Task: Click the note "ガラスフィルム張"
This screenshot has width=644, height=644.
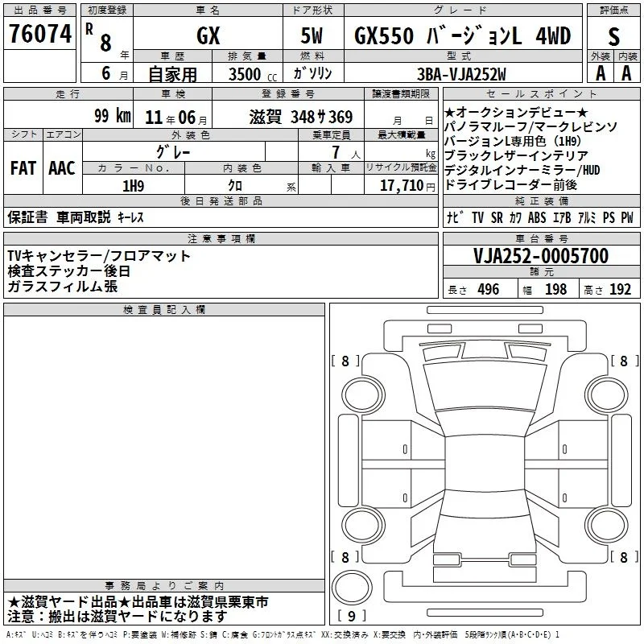Action: 63,286
